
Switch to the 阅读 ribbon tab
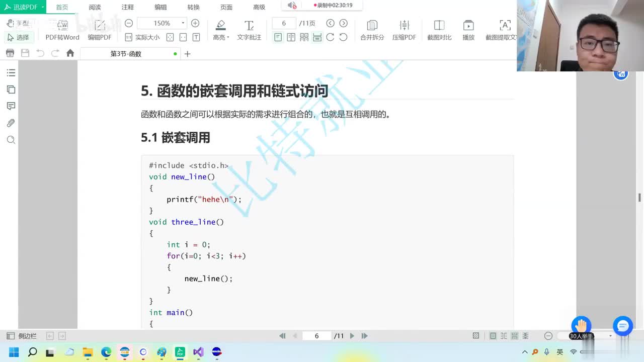[x=95, y=7]
